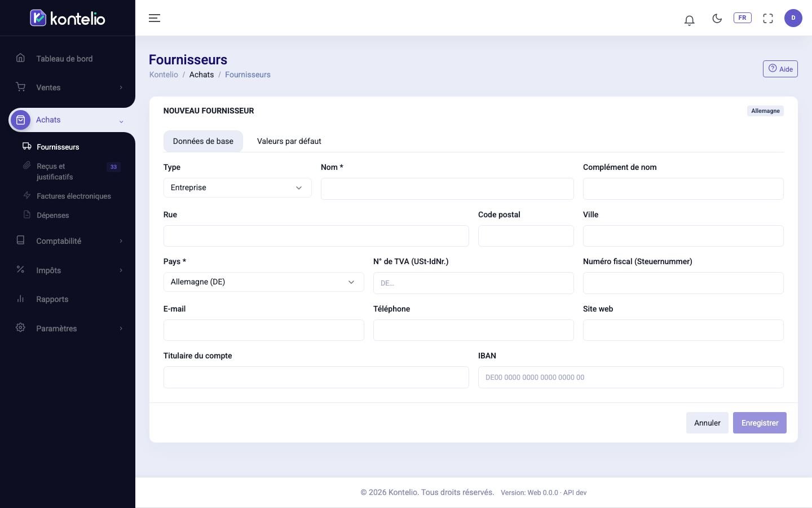
Task: Open the Type dropdown showing Entreprise
Action: click(237, 188)
